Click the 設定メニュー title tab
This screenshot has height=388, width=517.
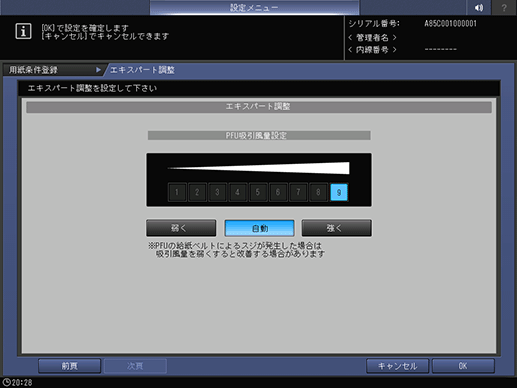click(x=254, y=7)
